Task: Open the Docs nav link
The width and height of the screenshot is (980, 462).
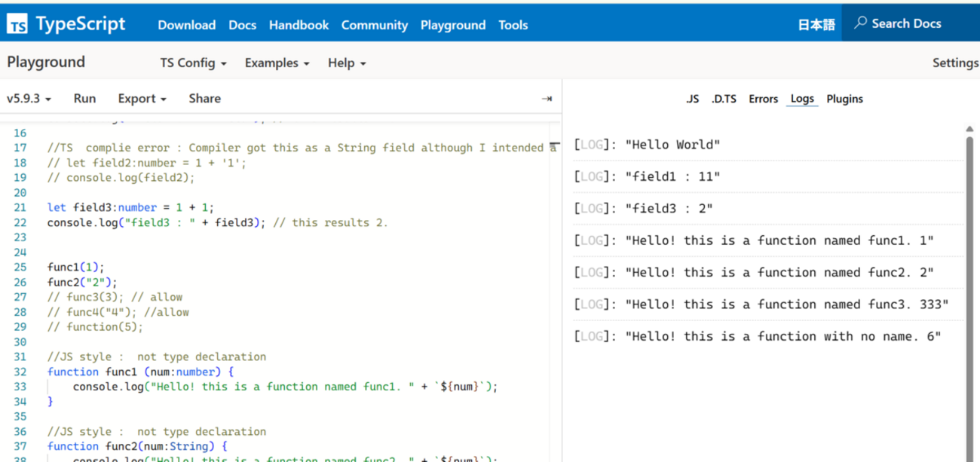Action: pyautogui.click(x=242, y=25)
